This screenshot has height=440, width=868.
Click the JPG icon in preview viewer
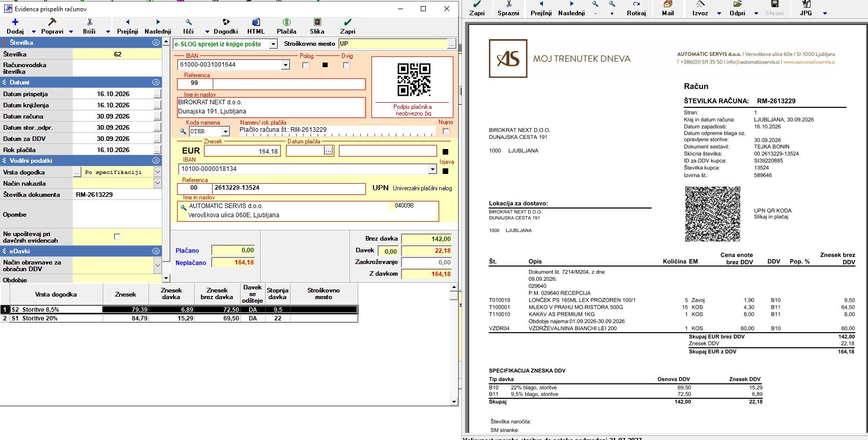point(806,4)
